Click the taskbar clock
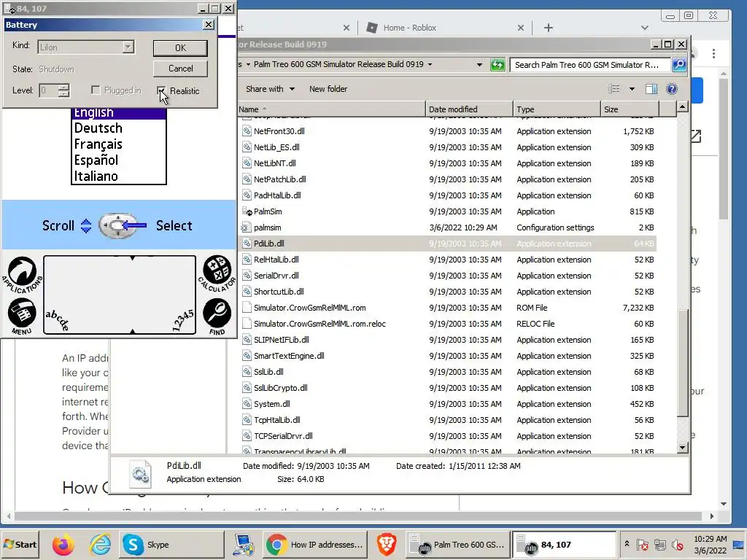The width and height of the screenshot is (747, 560). (x=710, y=544)
